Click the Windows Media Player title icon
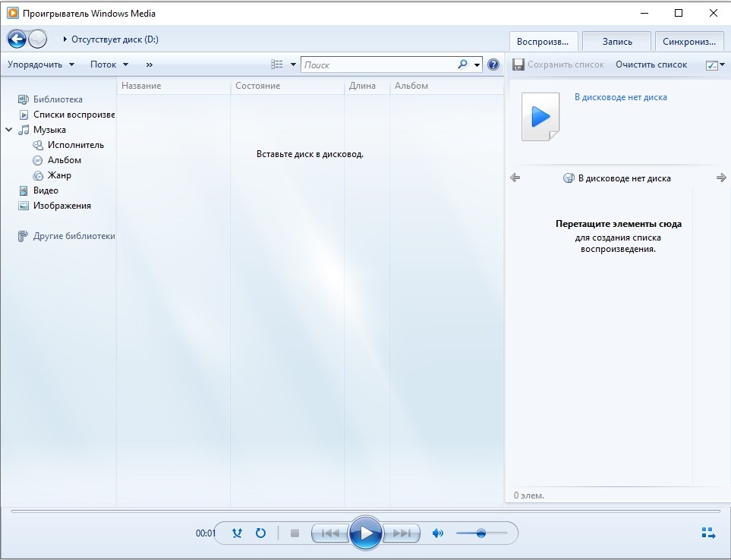This screenshot has height=560, width=731. pos(13,13)
